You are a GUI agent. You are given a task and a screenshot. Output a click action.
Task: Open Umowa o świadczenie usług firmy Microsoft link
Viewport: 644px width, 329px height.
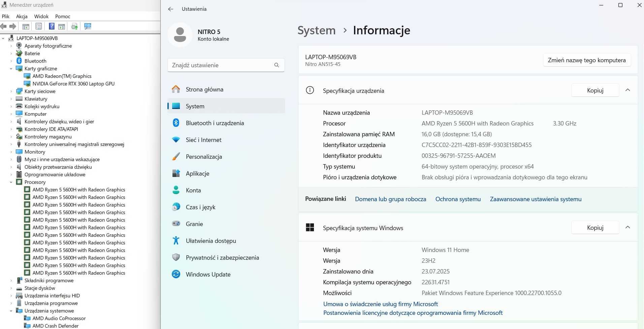(381, 304)
